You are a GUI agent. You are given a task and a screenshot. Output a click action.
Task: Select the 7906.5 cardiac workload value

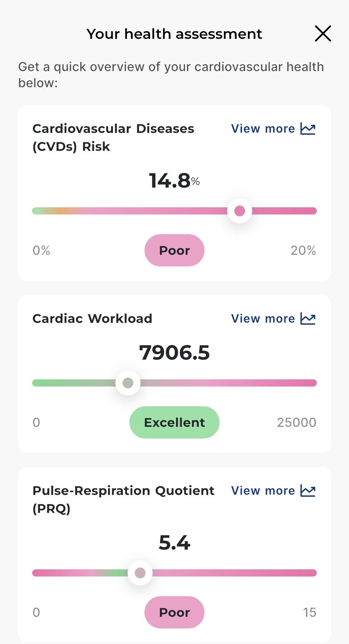tap(174, 352)
